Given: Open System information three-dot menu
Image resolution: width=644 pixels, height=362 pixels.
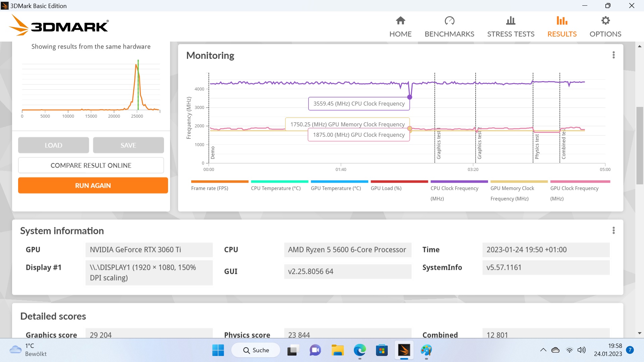Looking at the screenshot, I should click(613, 230).
